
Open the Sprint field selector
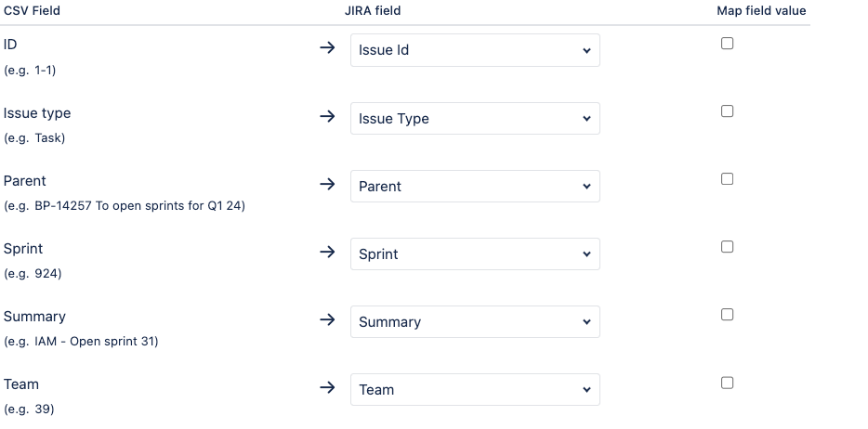point(475,253)
